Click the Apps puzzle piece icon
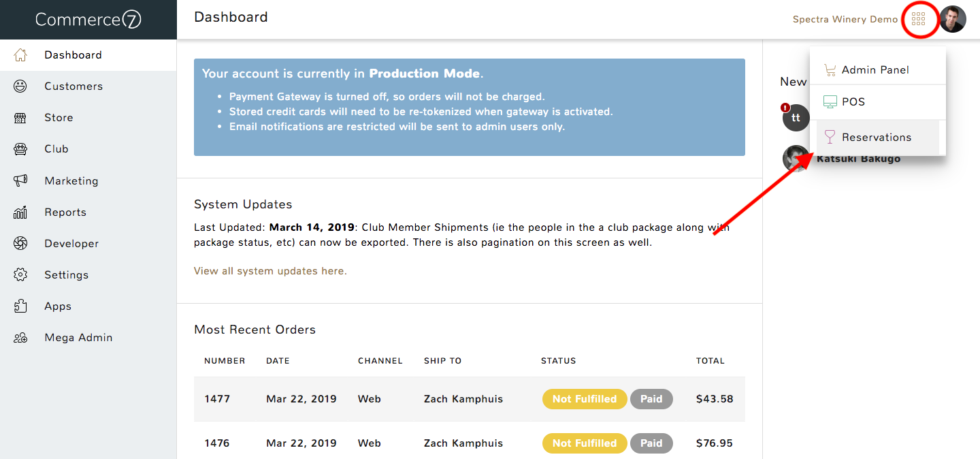 tap(20, 306)
